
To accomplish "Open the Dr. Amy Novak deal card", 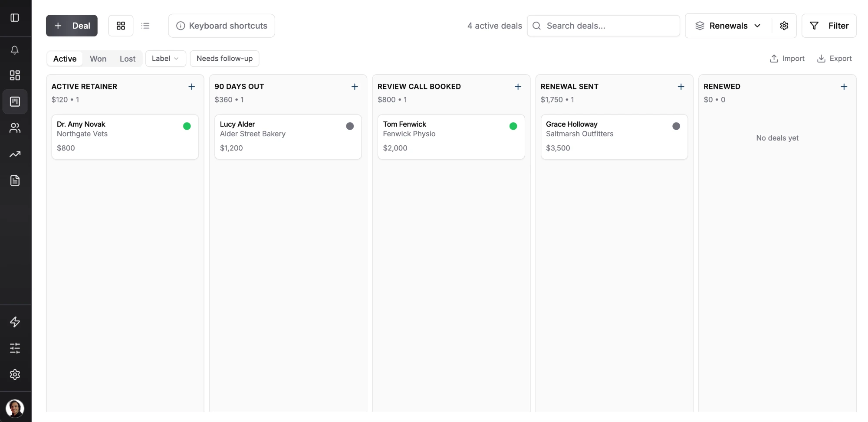I will (x=125, y=137).
